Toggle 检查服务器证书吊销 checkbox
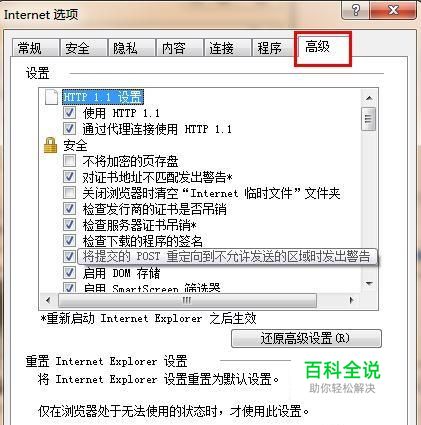 69,225
